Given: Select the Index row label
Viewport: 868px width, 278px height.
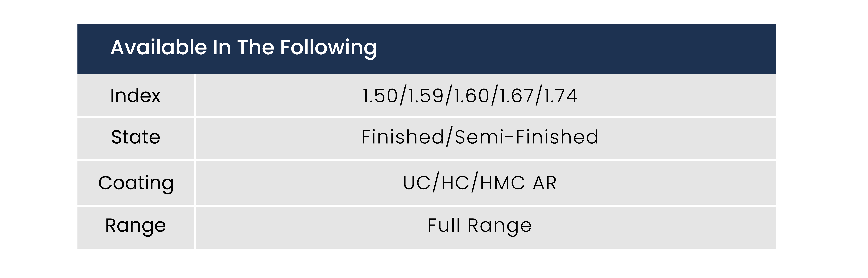Looking at the screenshot, I should click(135, 96).
